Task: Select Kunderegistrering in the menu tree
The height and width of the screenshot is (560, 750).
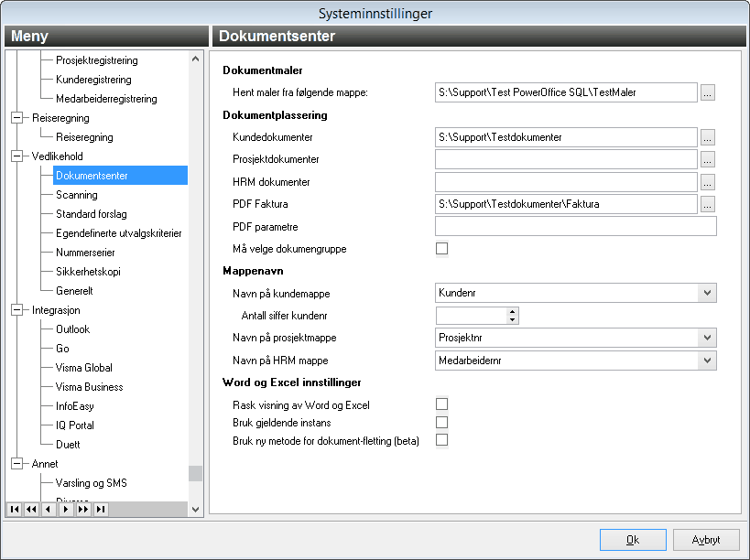Action: pos(93,80)
